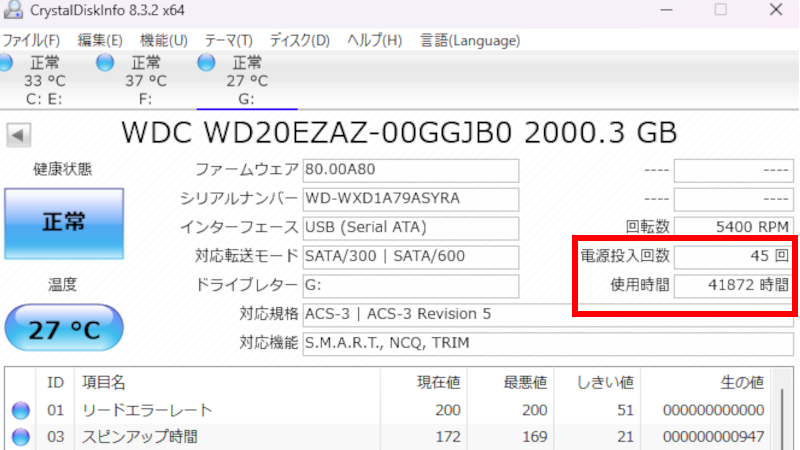
Task: Click the 現在値 column header
Action: tap(423, 382)
